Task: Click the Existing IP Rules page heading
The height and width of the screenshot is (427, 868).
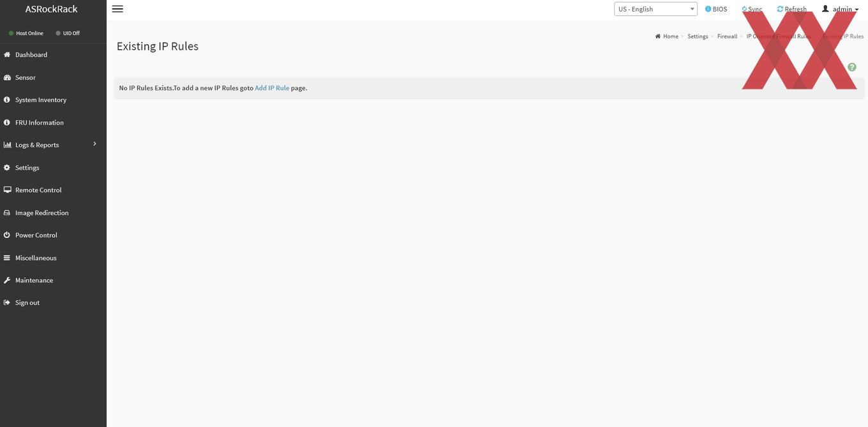Action: point(158,46)
